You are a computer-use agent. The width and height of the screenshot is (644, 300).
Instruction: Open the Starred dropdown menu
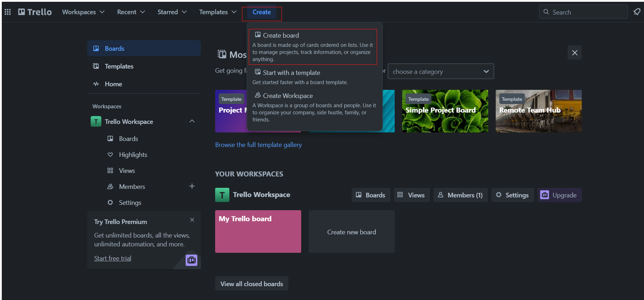[172, 12]
